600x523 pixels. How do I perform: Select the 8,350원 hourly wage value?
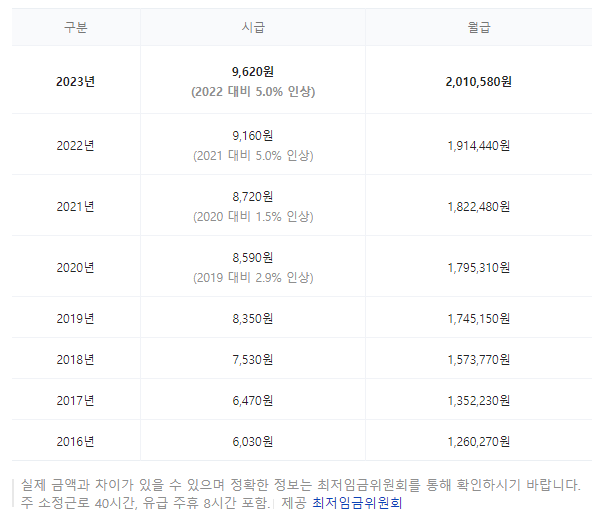(x=253, y=318)
